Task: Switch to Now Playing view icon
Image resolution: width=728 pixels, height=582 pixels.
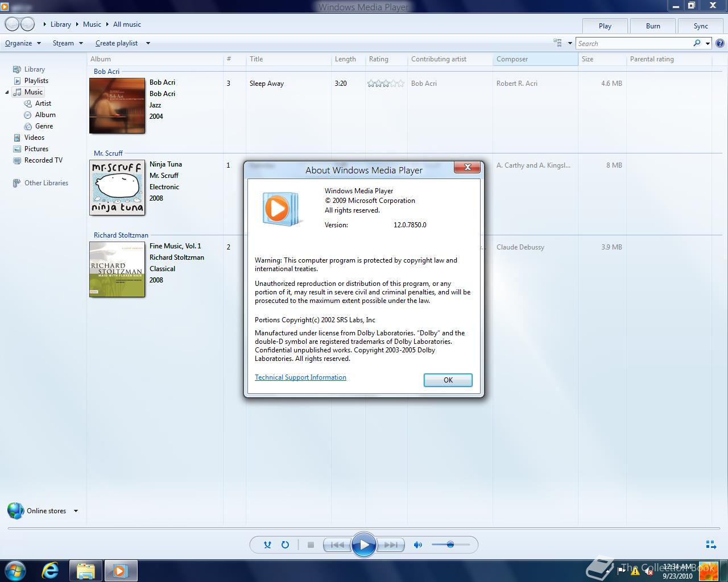Action: coord(711,544)
